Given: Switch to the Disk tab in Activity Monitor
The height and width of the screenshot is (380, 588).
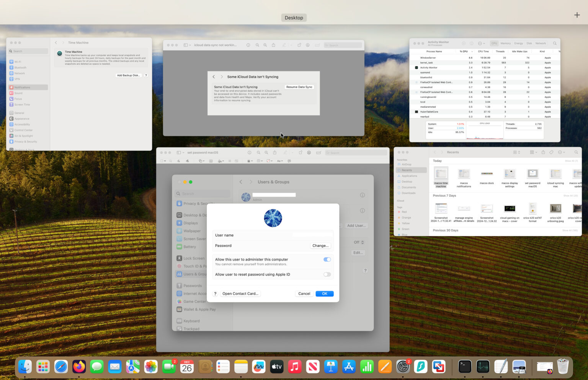Looking at the screenshot, I should click(x=530, y=43).
